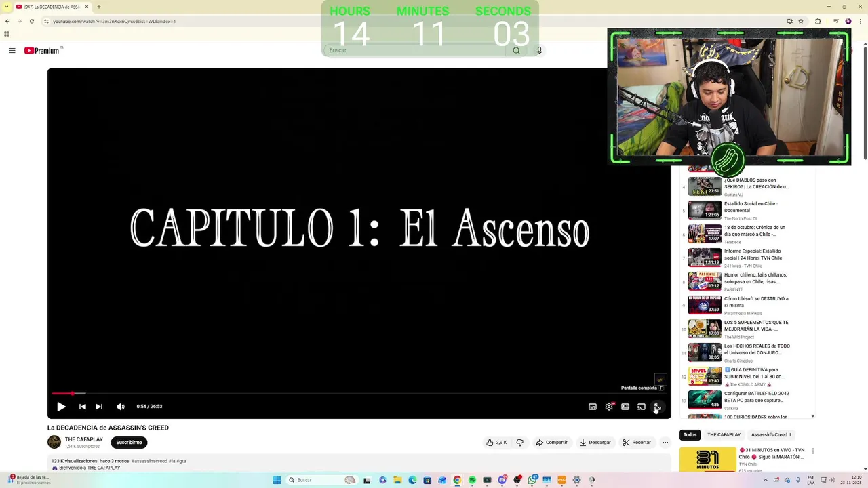The height and width of the screenshot is (488, 868).
Task: Skip to the next video
Action: (99, 407)
